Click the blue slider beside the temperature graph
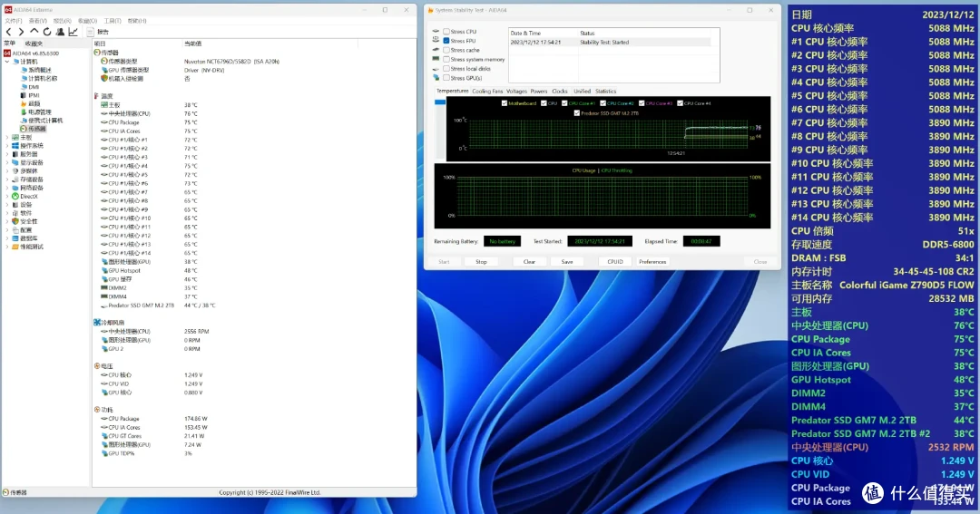This screenshot has height=514, width=980. pos(440,102)
